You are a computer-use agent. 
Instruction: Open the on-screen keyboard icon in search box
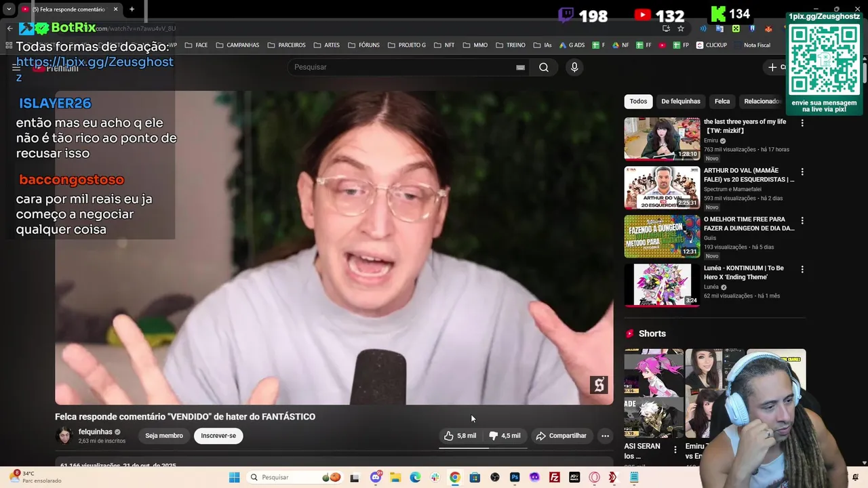coord(520,67)
